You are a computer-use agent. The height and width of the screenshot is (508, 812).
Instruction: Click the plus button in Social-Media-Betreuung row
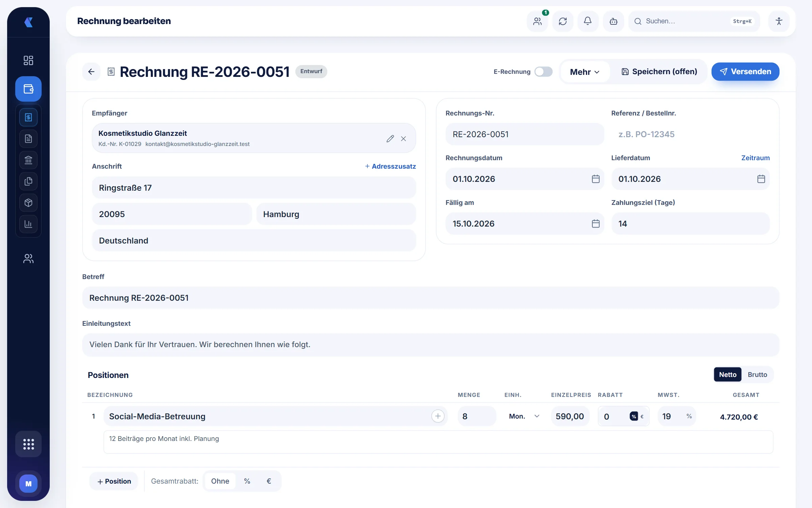(x=438, y=416)
